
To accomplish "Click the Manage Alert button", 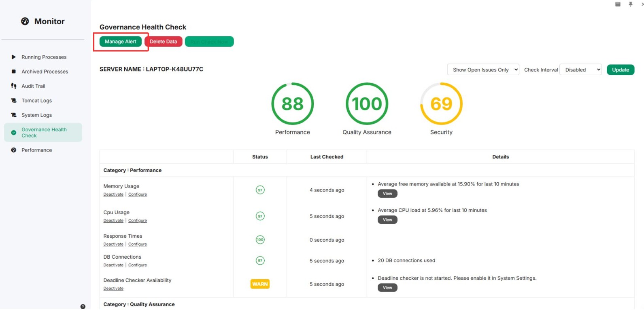I will point(121,42).
